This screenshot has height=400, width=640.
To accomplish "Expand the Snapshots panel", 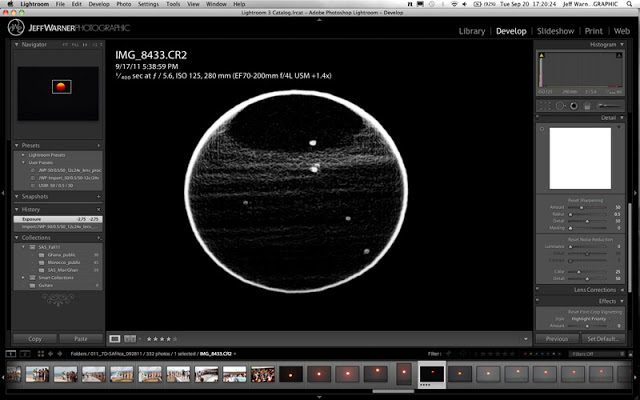I will click(x=16, y=196).
